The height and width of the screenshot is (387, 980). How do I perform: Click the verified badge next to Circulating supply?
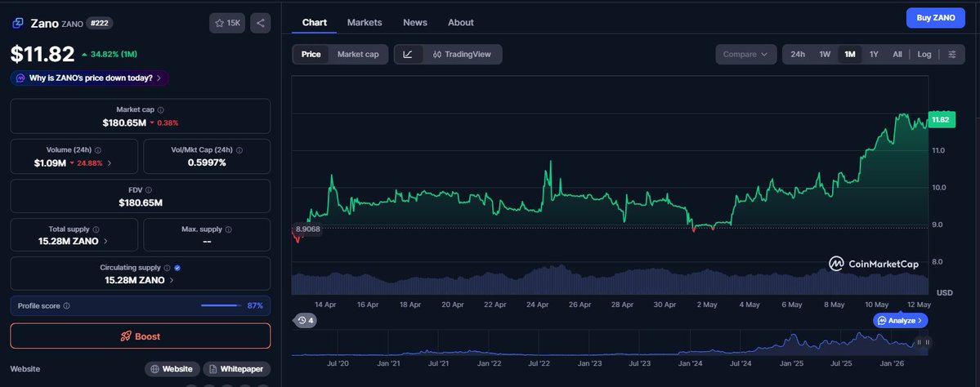(177, 268)
